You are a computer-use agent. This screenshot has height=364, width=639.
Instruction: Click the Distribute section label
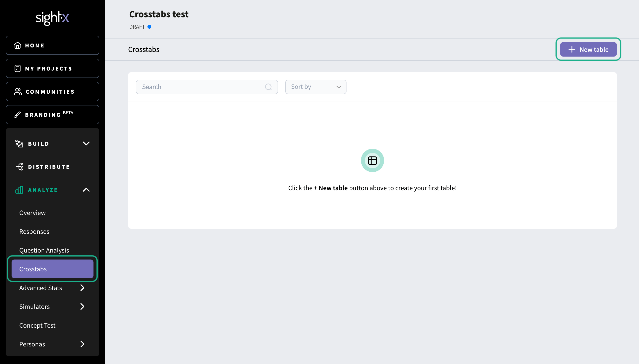click(49, 167)
